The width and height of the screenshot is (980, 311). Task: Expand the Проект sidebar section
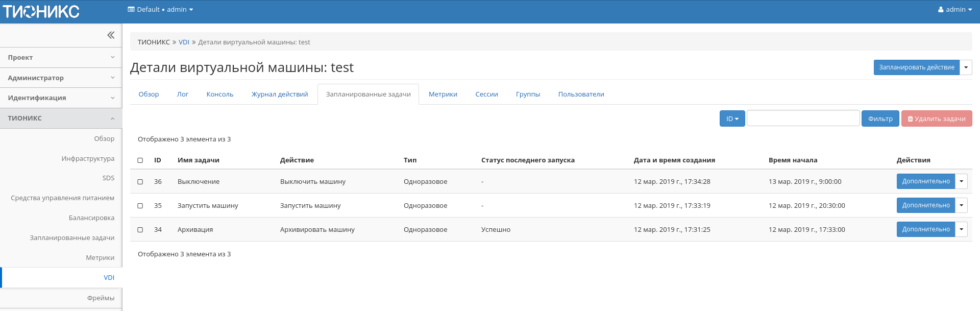(61, 58)
